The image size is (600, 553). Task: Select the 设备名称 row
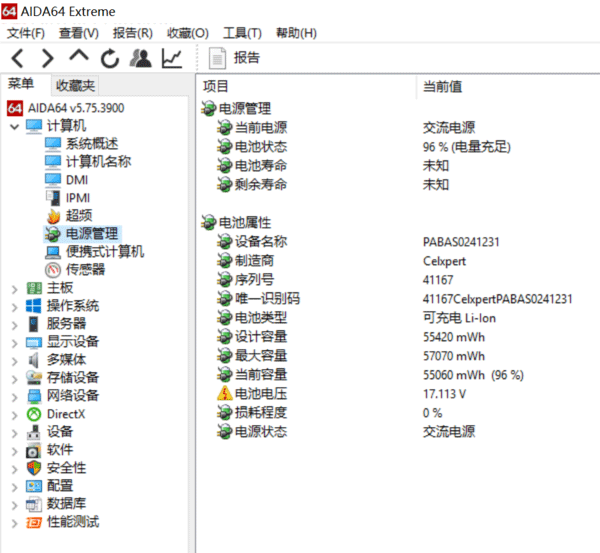261,241
